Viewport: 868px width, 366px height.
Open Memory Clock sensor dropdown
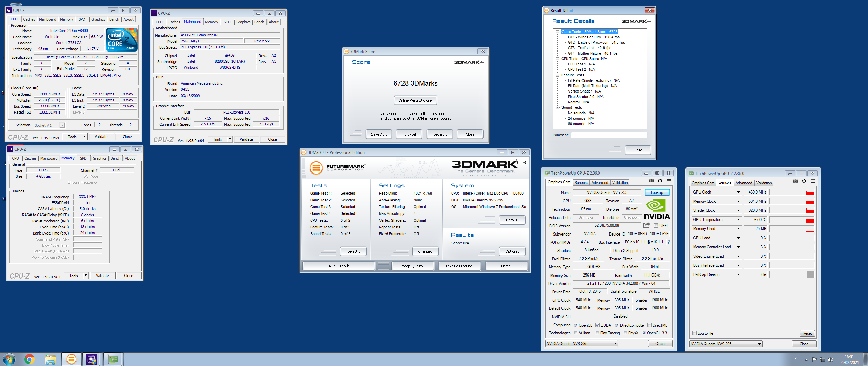click(738, 201)
